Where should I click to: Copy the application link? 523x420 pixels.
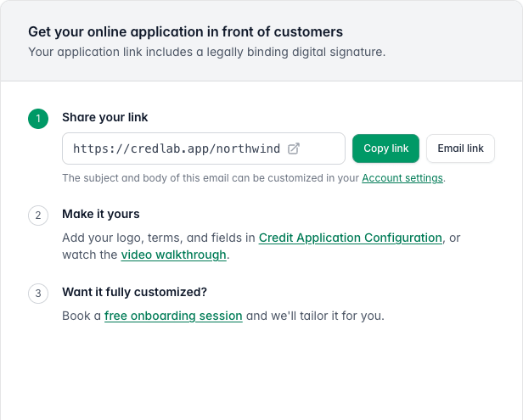tap(385, 148)
